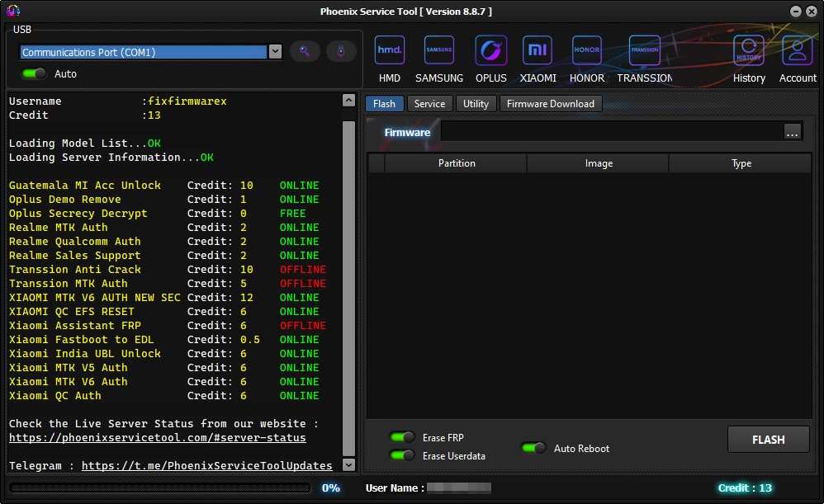This screenshot has width=824, height=504.
Task: Disable the Erase FRP toggle
Action: click(x=402, y=438)
